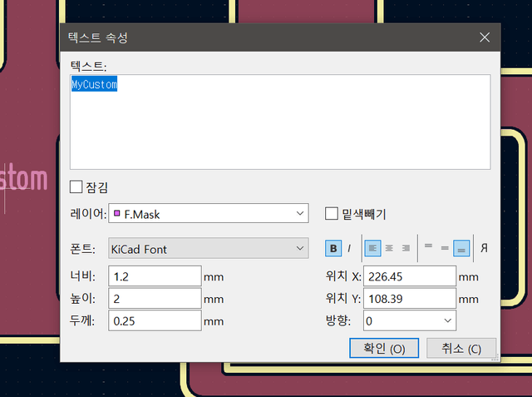Image resolution: width=532 pixels, height=397 pixels.
Task: Enable the 밑색빼기 (knockout) checkbox
Action: click(x=332, y=214)
